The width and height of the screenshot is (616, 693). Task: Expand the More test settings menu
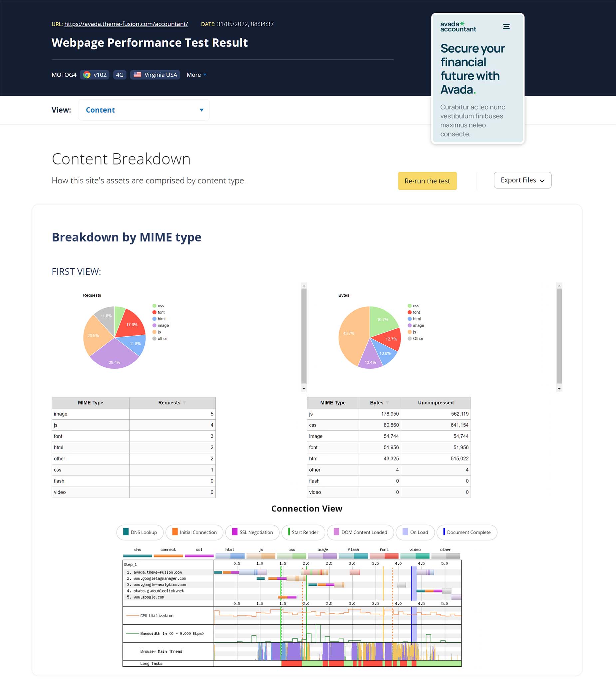[196, 75]
